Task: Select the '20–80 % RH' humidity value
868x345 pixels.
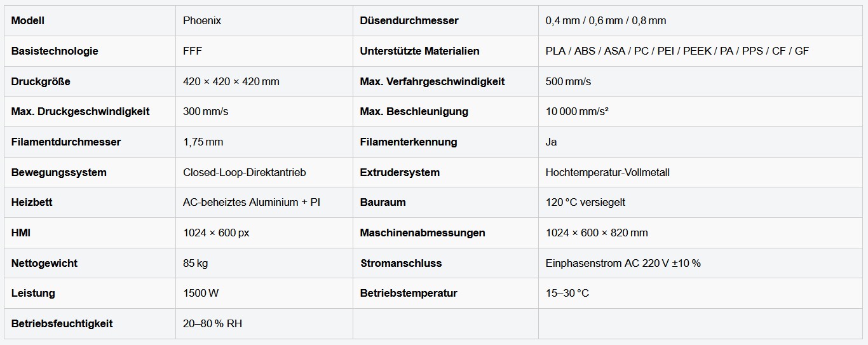Action: pyautogui.click(x=212, y=323)
